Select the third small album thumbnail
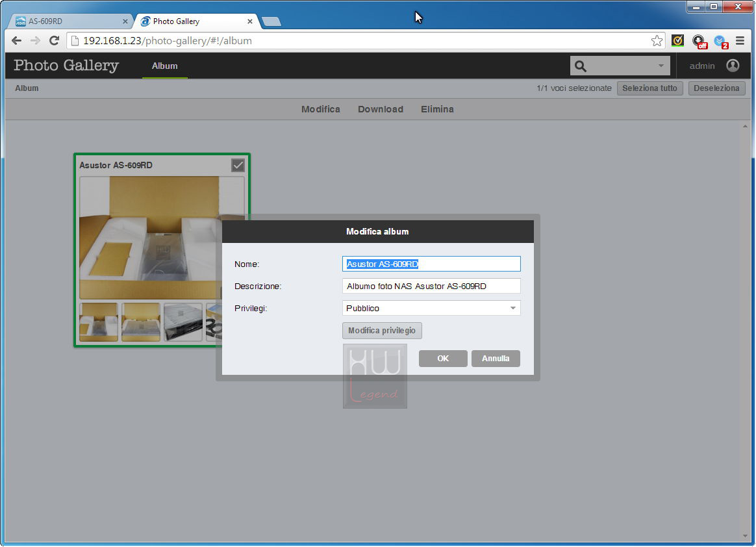 (x=183, y=322)
